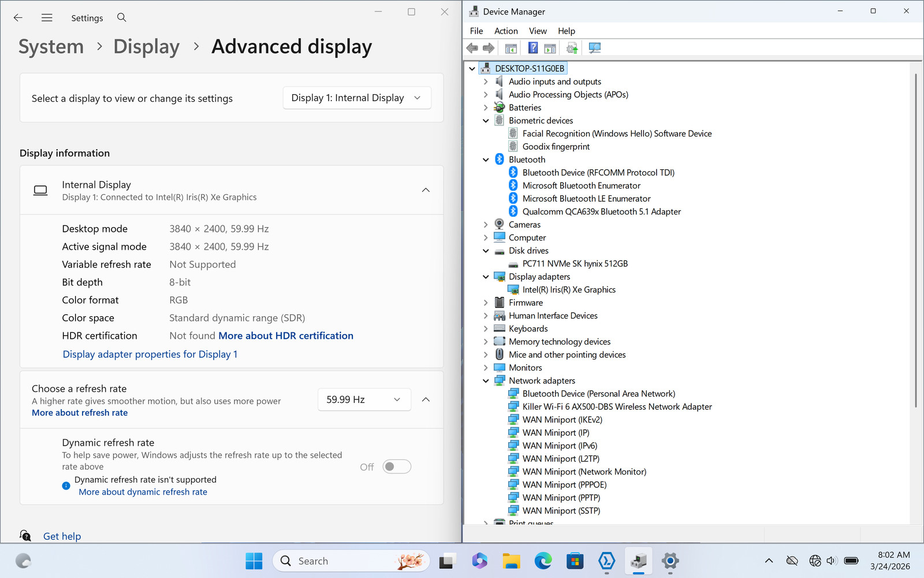Click Scan for hardware changes icon
This screenshot has height=578, width=924.
tap(594, 48)
